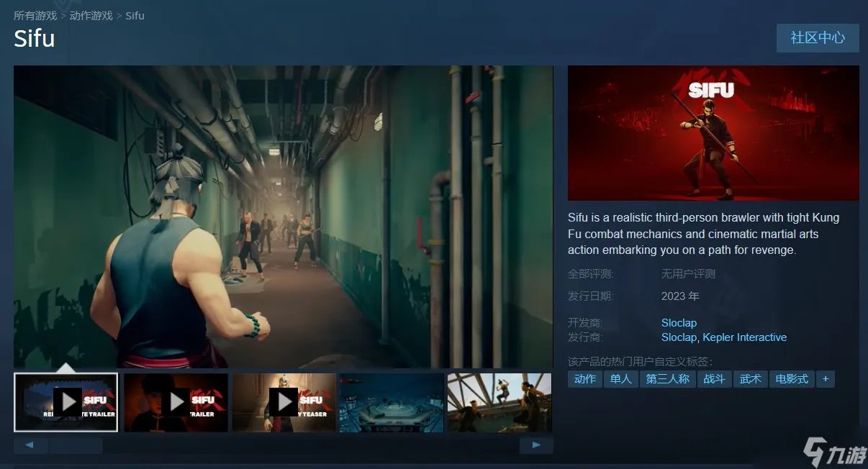The image size is (868, 469).
Task: Select the 动作 tag
Action: click(x=584, y=379)
